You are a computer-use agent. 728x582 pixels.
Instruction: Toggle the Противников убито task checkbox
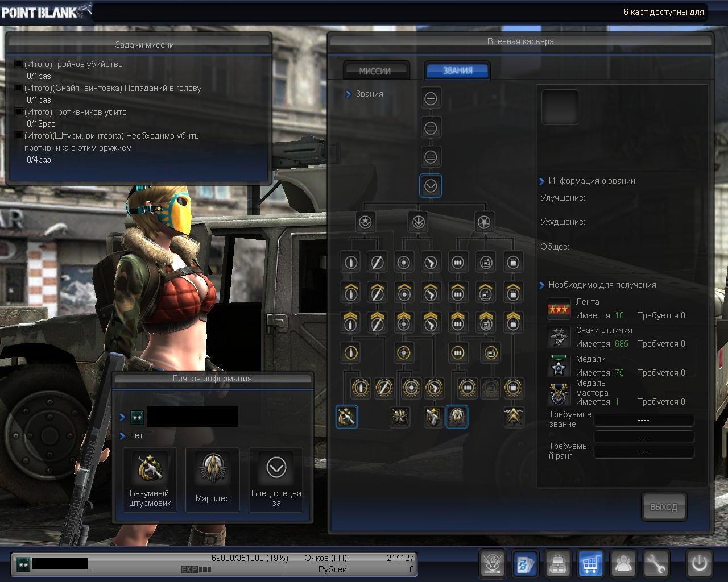[x=18, y=112]
